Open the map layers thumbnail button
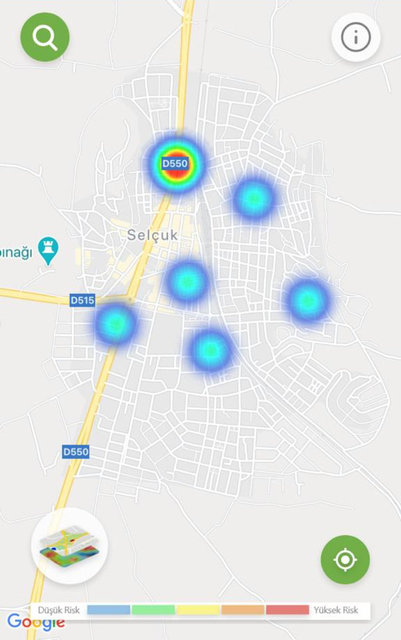401x640 pixels. pyautogui.click(x=70, y=546)
